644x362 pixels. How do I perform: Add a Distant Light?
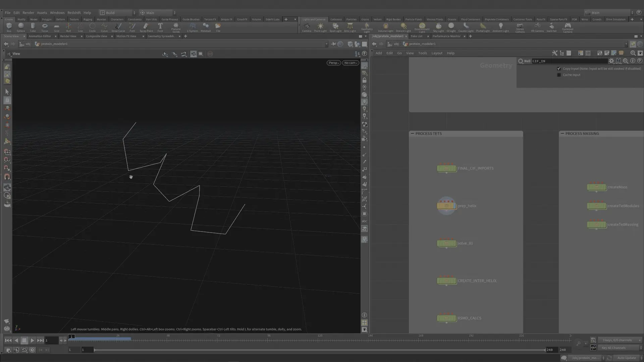(x=404, y=27)
